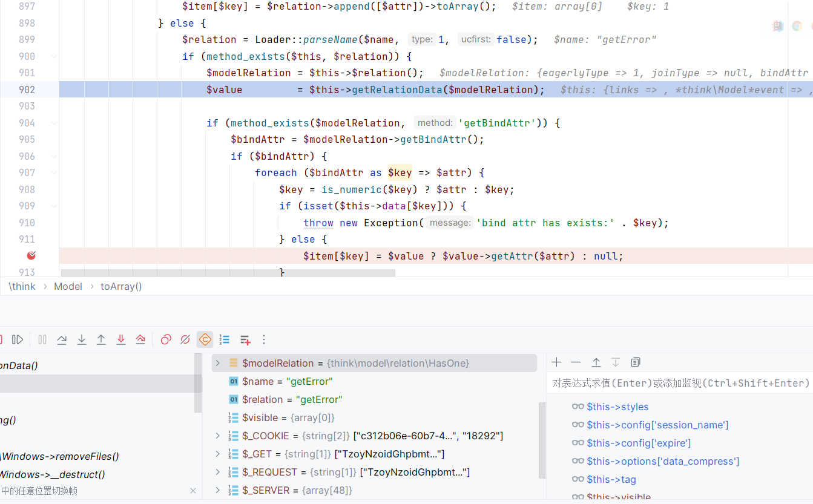Select the $this->styles watch entry
813x504 pixels.
coord(617,407)
